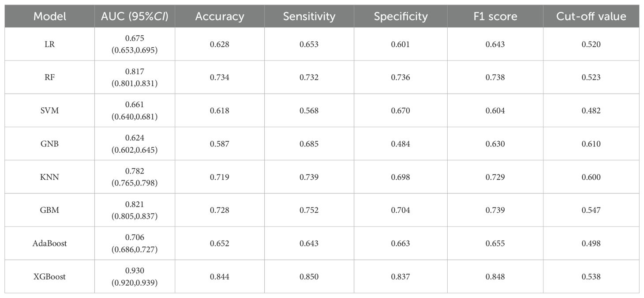644x298 pixels.
Task: Select the F1 score column header
Action: (495, 16)
